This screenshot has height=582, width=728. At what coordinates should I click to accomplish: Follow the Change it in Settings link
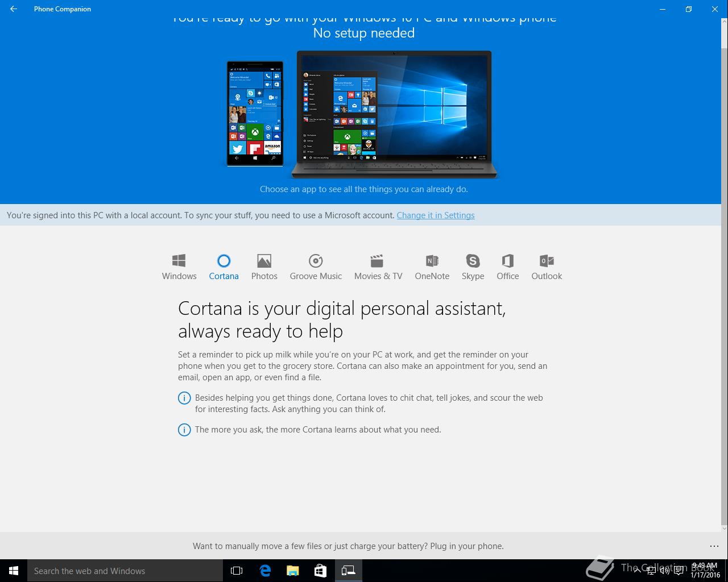coord(436,215)
